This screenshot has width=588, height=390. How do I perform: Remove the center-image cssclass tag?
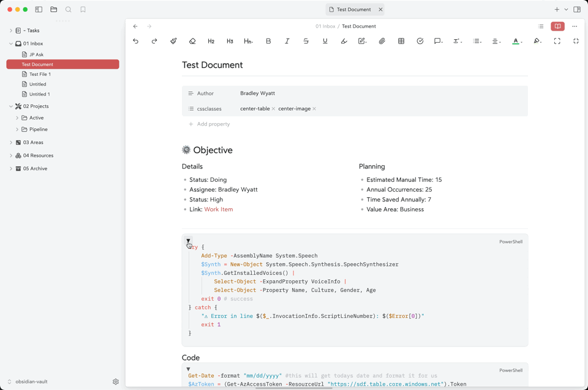click(x=314, y=109)
